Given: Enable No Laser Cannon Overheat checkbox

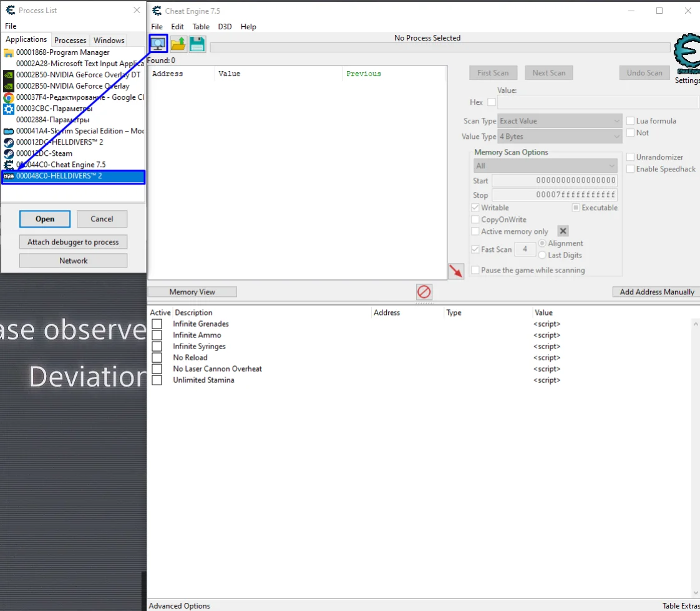Looking at the screenshot, I should [157, 369].
